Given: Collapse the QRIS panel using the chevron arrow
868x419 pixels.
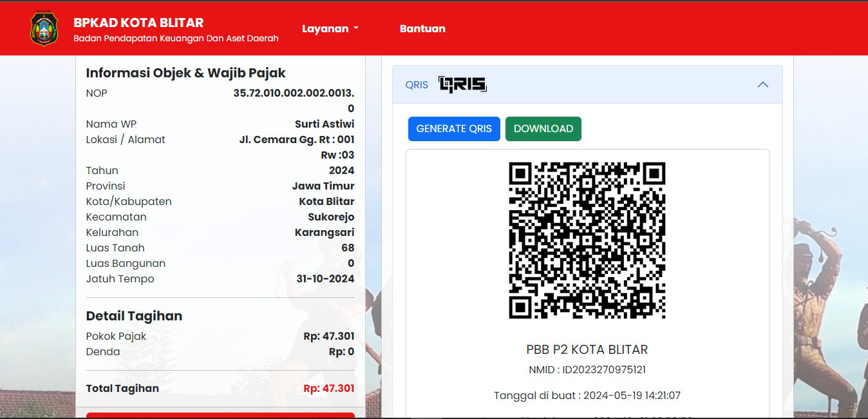Looking at the screenshot, I should coord(762,84).
